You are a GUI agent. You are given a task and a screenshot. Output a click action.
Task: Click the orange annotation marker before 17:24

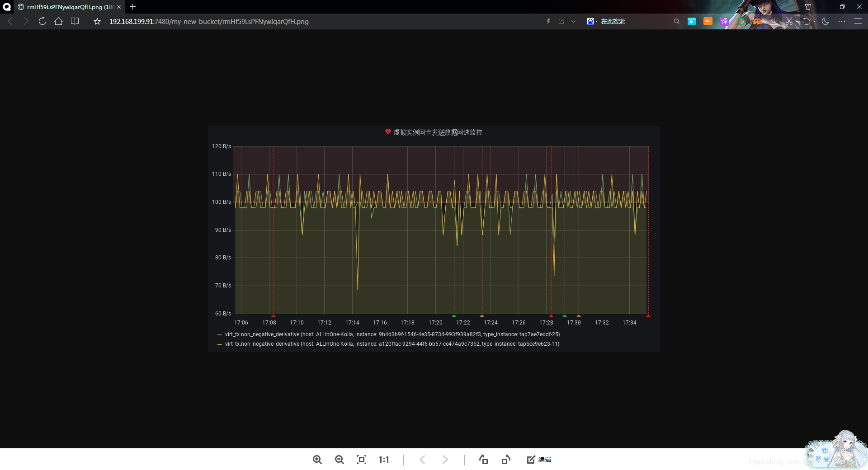pyautogui.click(x=482, y=315)
